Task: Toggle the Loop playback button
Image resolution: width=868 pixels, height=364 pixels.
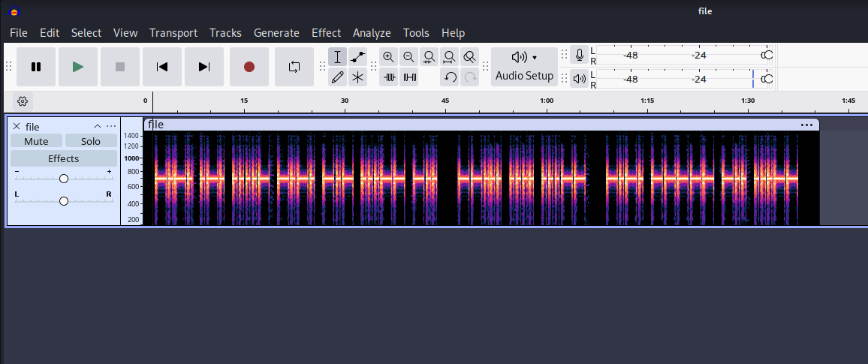Action: (x=294, y=67)
